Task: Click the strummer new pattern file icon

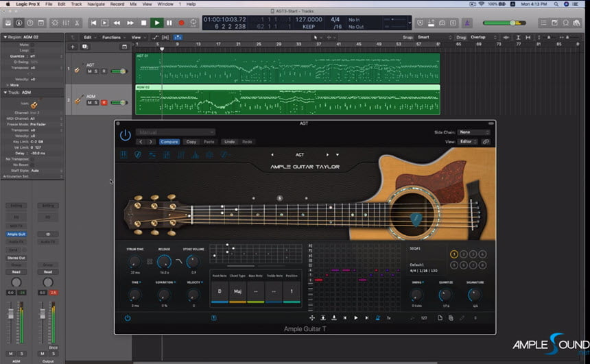Action: (x=440, y=318)
